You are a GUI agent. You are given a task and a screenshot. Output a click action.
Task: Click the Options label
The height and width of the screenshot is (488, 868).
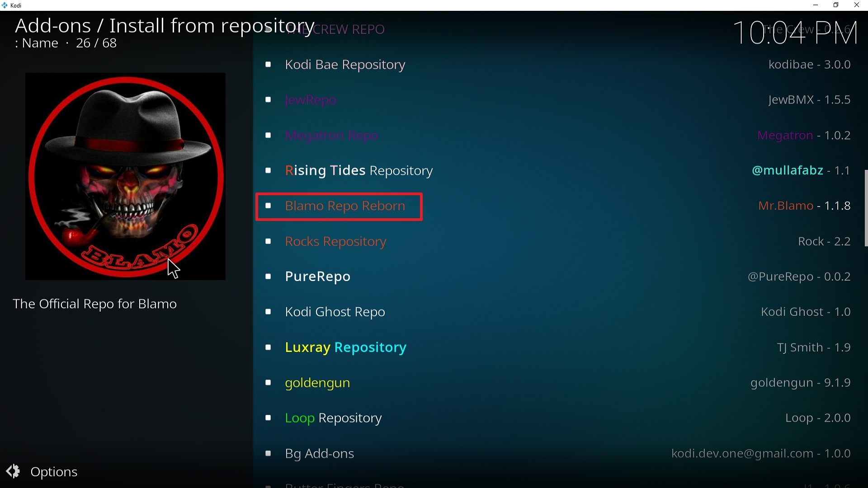(x=54, y=472)
